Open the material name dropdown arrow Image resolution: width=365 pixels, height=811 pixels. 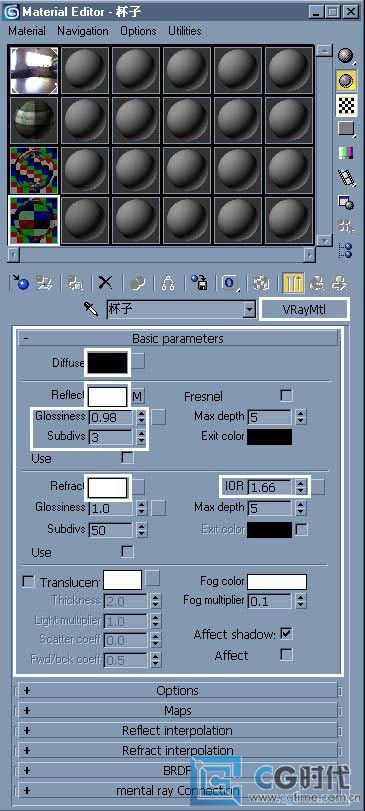[x=250, y=310]
